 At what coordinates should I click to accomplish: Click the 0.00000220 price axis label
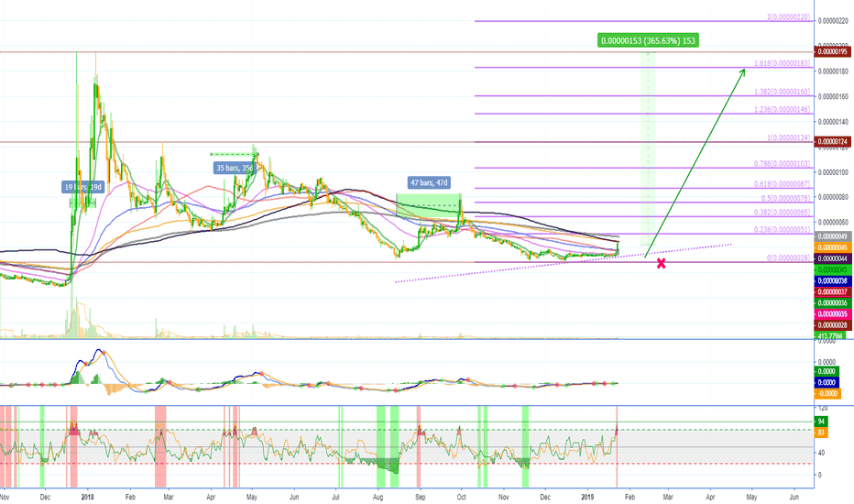click(833, 21)
